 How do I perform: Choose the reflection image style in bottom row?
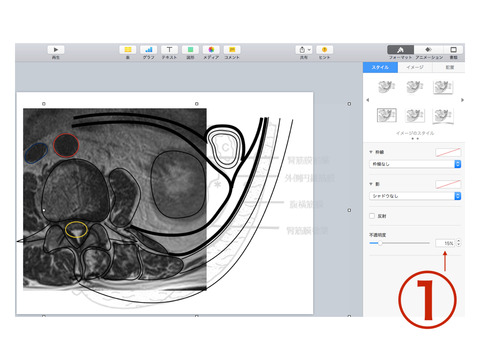tap(443, 116)
